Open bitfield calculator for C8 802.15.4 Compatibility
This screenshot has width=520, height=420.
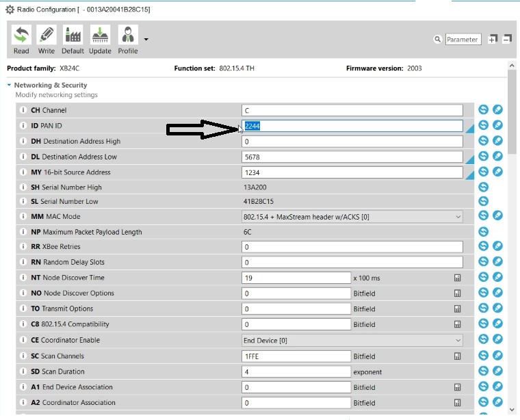(457, 324)
